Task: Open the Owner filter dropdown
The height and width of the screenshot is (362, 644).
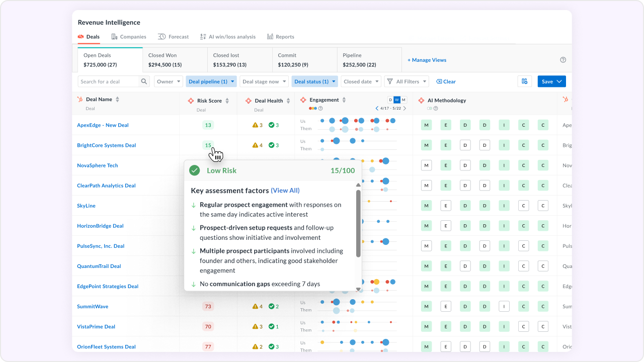Action: click(x=168, y=81)
